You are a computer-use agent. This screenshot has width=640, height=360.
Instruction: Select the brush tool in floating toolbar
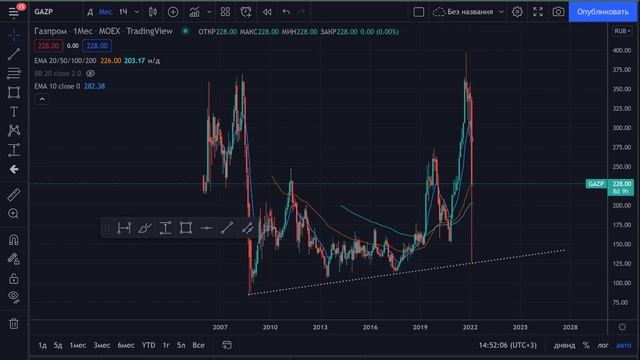[x=144, y=228]
